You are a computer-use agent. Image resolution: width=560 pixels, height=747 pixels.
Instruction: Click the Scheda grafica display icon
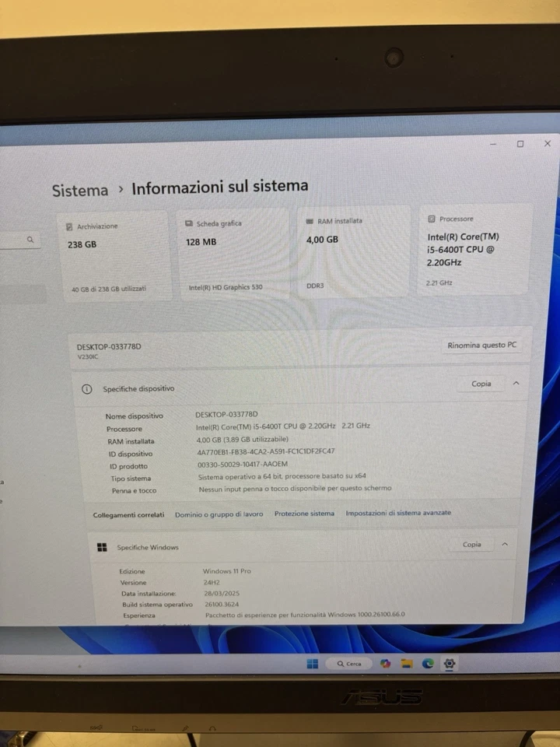click(x=189, y=223)
